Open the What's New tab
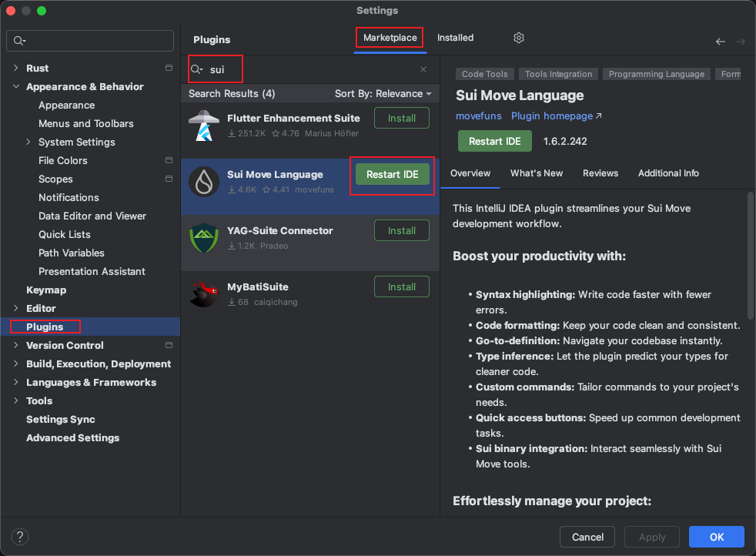 coord(536,173)
